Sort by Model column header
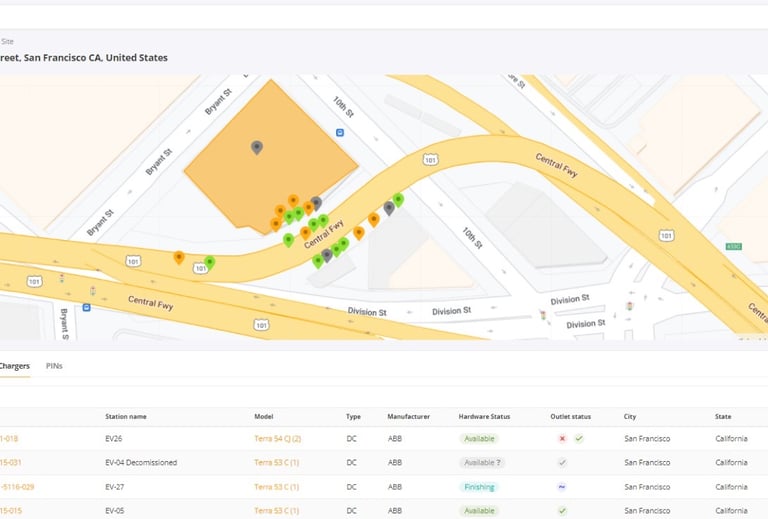The height and width of the screenshot is (519, 768). tap(264, 417)
